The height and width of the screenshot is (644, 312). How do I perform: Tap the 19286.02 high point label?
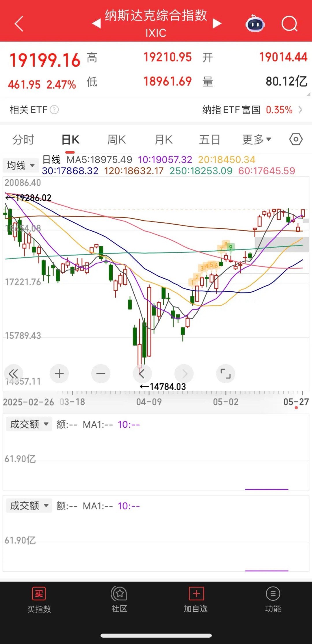(x=29, y=198)
